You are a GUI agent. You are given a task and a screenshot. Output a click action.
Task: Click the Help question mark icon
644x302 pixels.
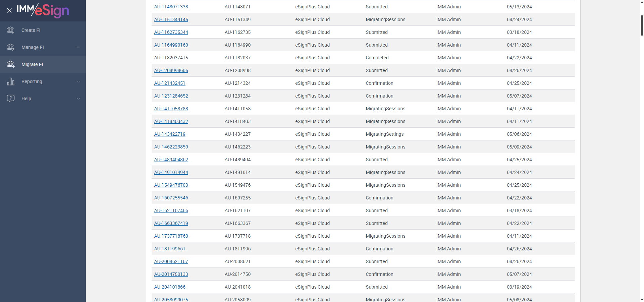[11, 99]
